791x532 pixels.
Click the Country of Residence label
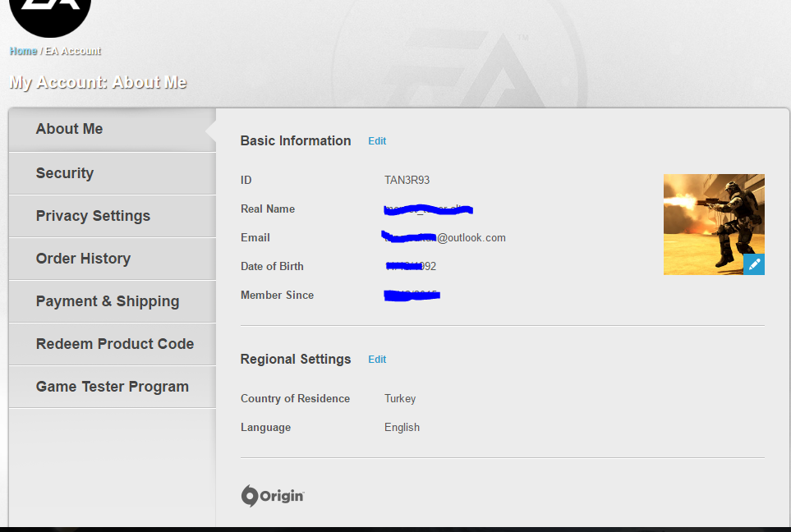click(x=295, y=398)
